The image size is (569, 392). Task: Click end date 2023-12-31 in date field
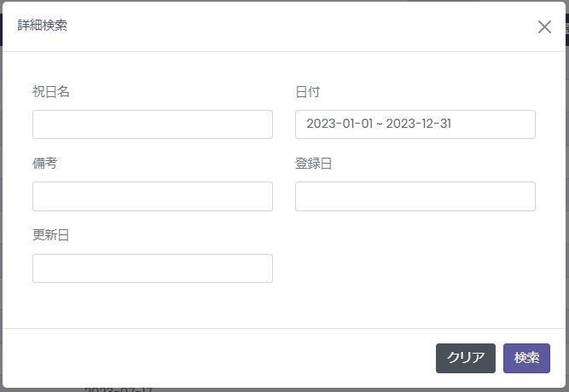419,124
